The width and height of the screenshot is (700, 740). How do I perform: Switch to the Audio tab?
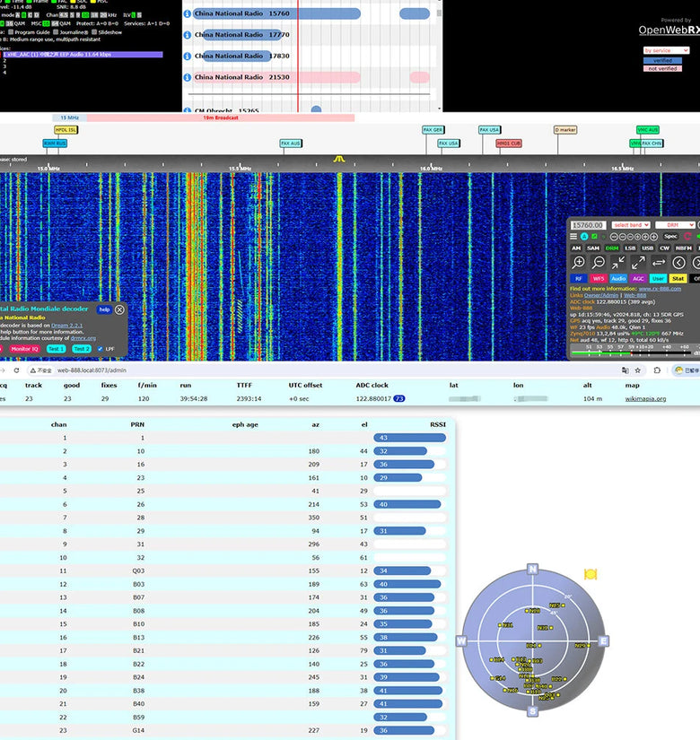(x=618, y=278)
